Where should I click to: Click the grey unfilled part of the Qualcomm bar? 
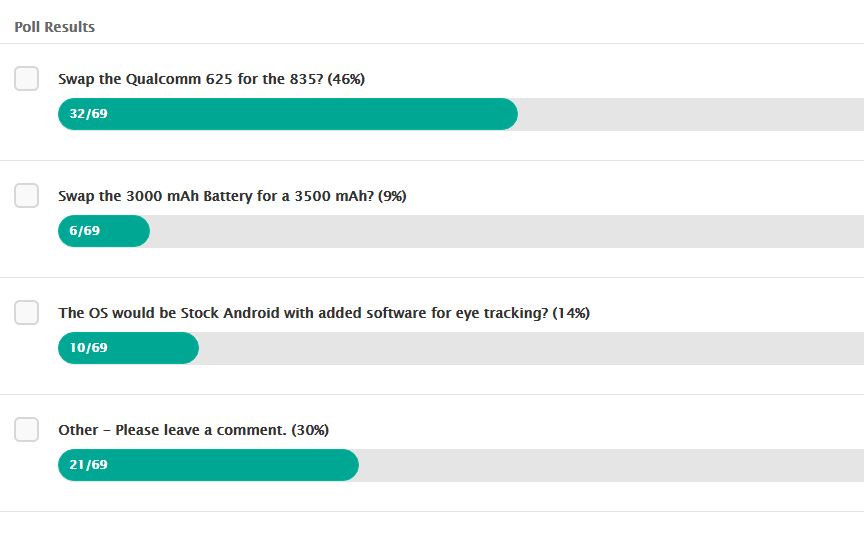coord(690,114)
